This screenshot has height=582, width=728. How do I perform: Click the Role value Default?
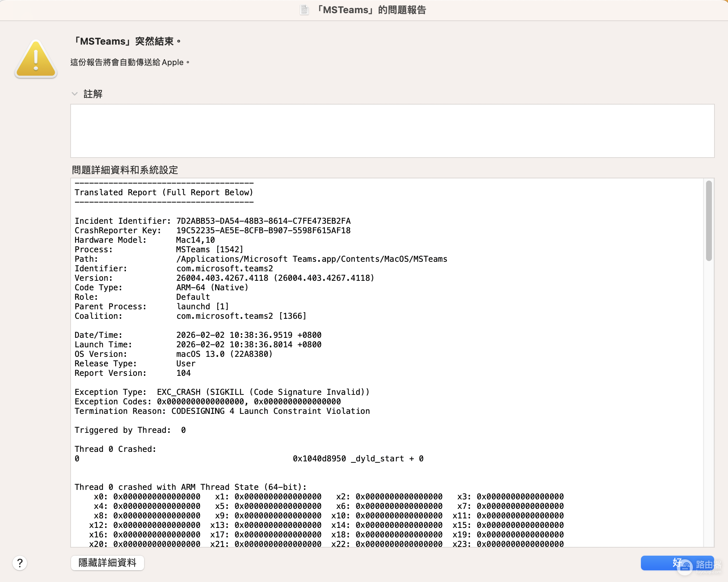click(x=193, y=297)
